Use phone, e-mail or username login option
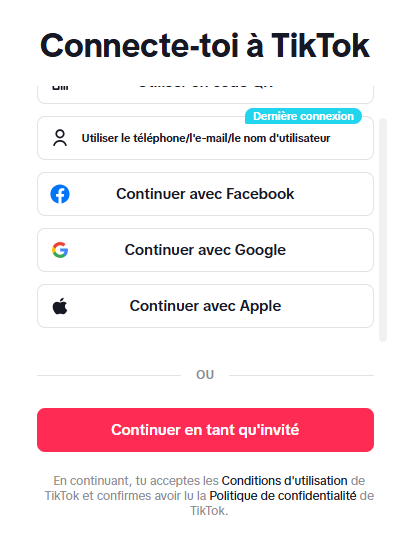407x533 pixels. coord(205,138)
